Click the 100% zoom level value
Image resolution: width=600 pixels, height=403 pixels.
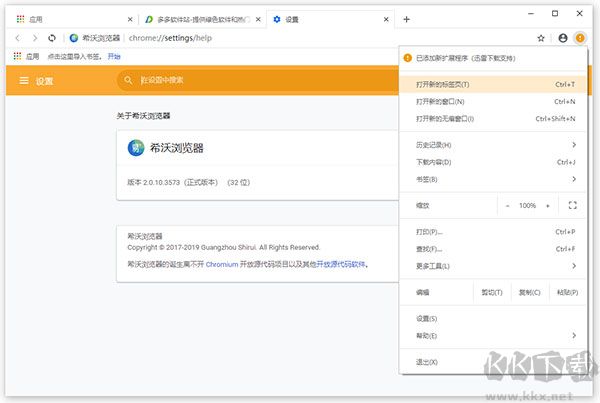point(527,206)
